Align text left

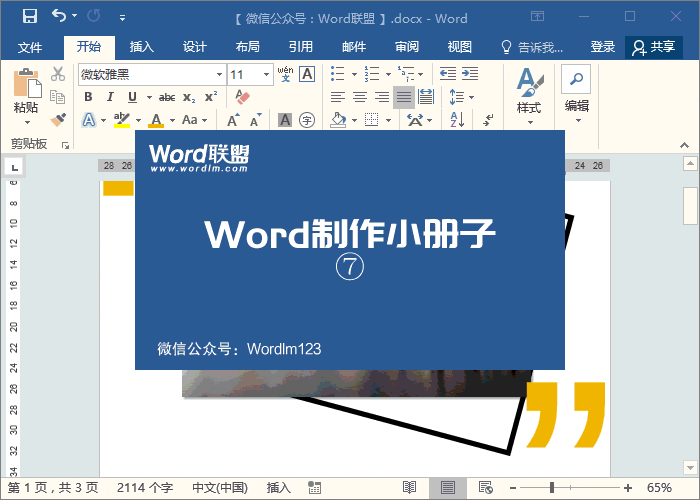338,97
